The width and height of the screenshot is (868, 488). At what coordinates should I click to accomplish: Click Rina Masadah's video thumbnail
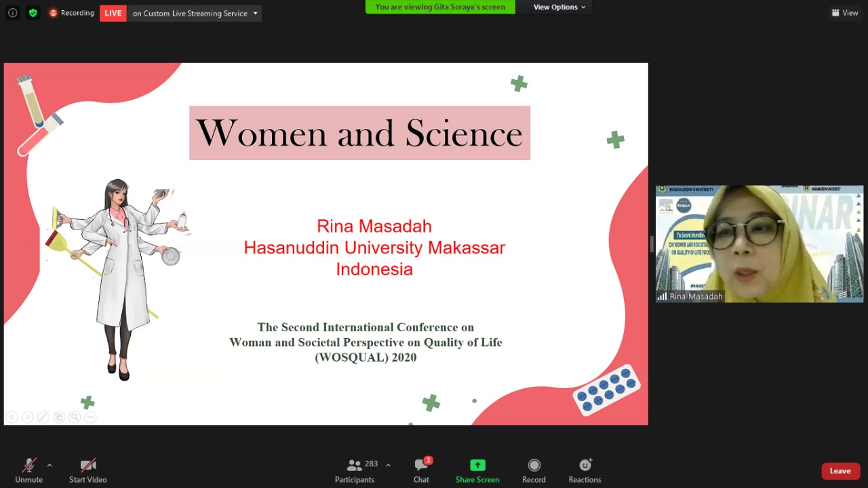point(759,244)
